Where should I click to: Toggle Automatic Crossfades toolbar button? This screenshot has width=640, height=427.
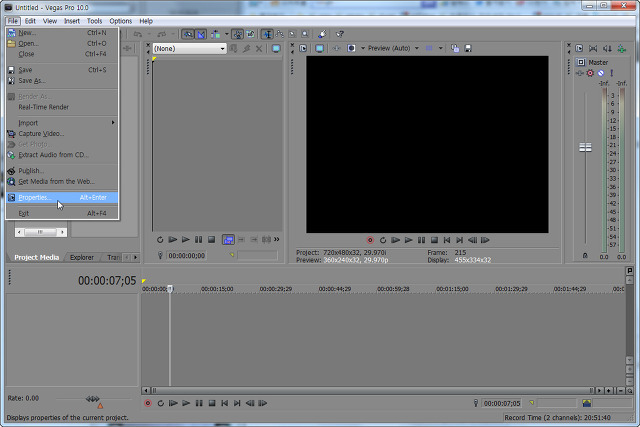tap(201, 34)
